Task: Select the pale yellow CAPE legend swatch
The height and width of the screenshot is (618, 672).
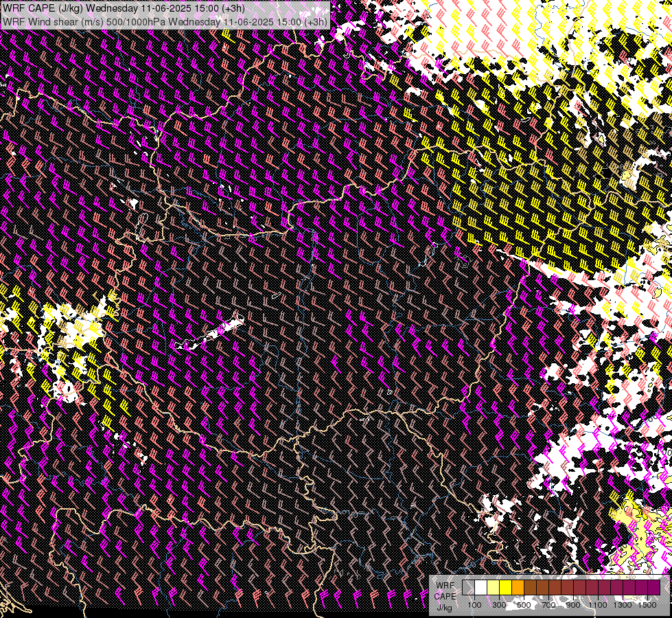Action: (494, 587)
